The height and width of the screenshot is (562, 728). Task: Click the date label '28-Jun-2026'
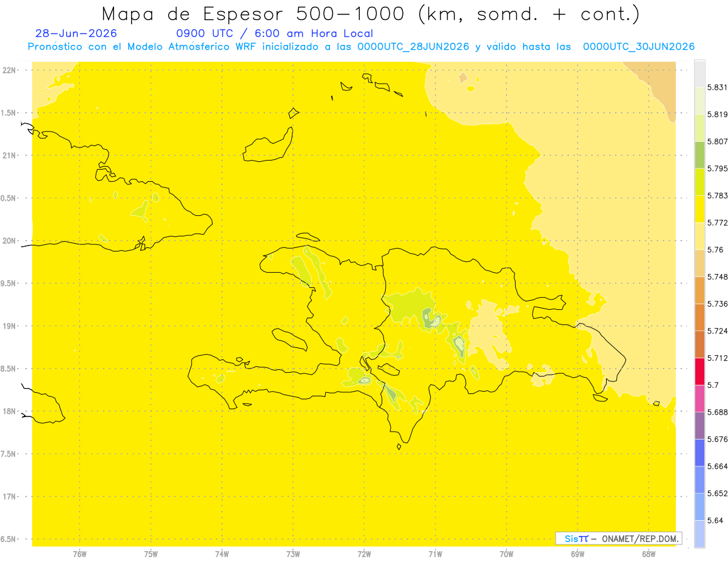point(76,34)
